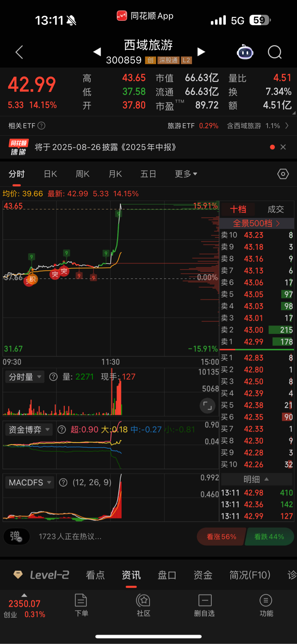Tap the 卖5 price 43.05 row
Screen dimensions: 297x644
pos(257,294)
